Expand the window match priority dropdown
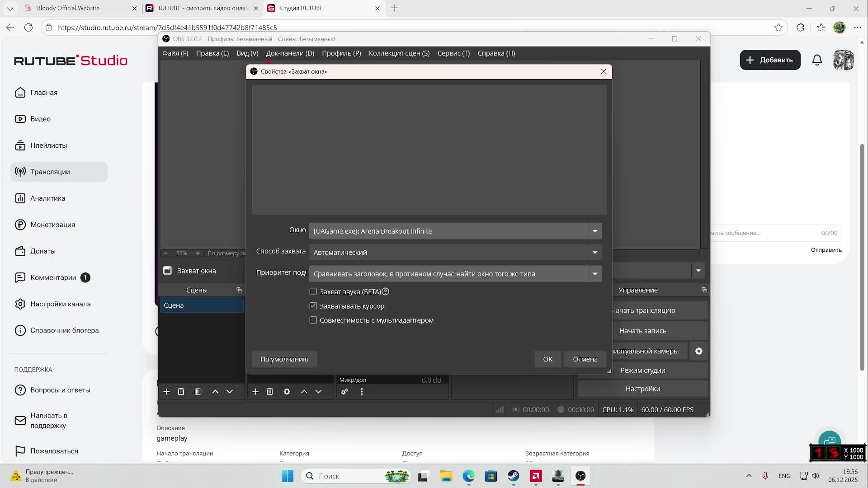Viewport: 868px width, 488px height. 594,274
